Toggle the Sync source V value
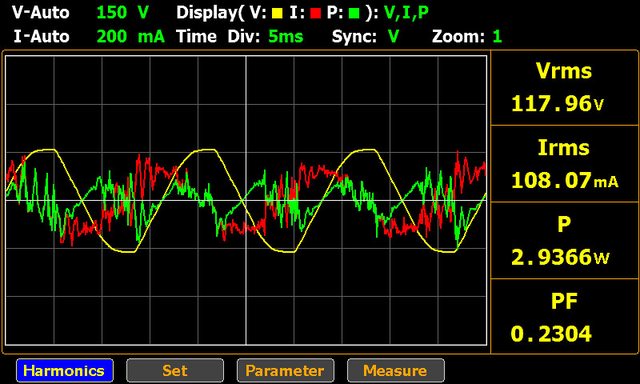The image size is (640, 384). [x=393, y=37]
